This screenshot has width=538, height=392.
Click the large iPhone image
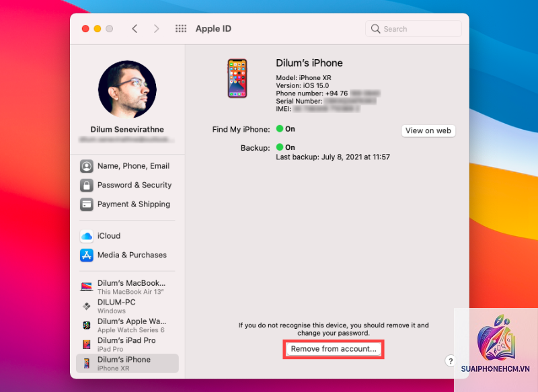click(237, 79)
